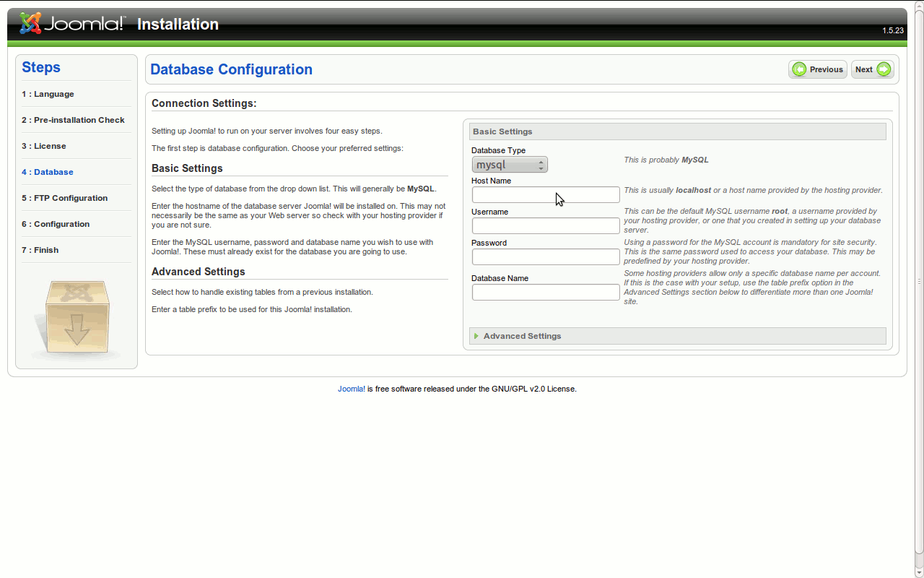Click the "Password" field label
Image resolution: width=924 pixels, height=578 pixels.
click(489, 243)
